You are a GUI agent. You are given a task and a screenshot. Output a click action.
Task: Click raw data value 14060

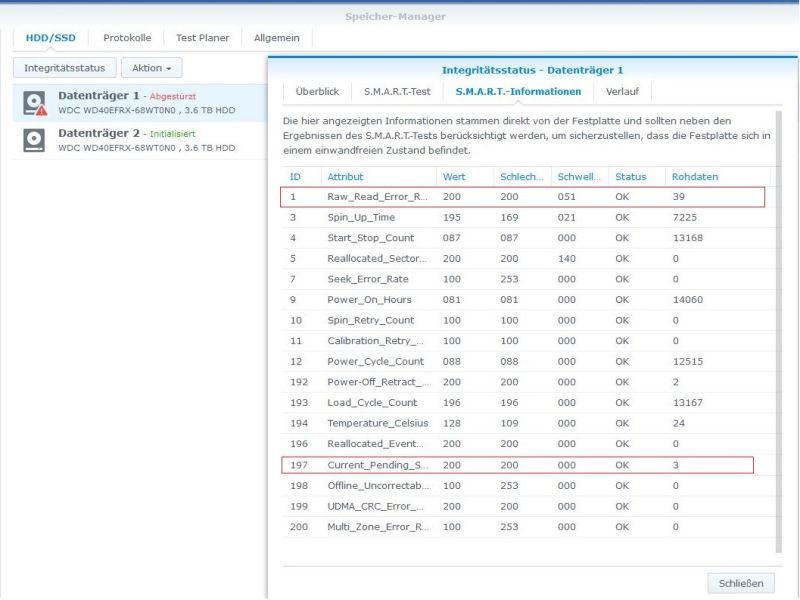coord(687,300)
